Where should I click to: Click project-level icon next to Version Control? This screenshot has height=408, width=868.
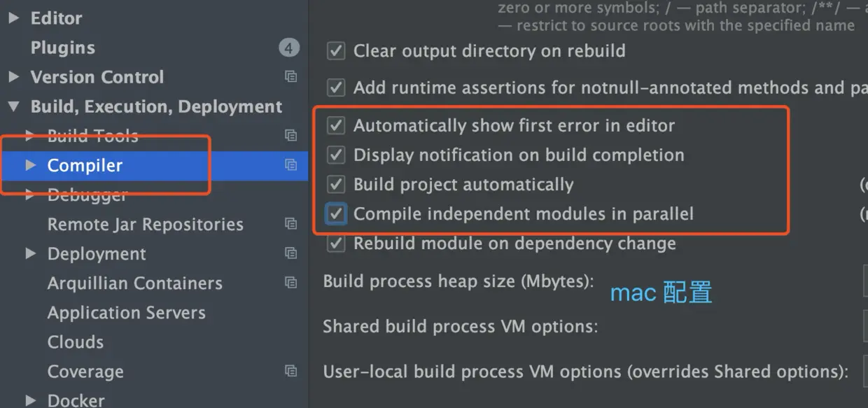[290, 77]
